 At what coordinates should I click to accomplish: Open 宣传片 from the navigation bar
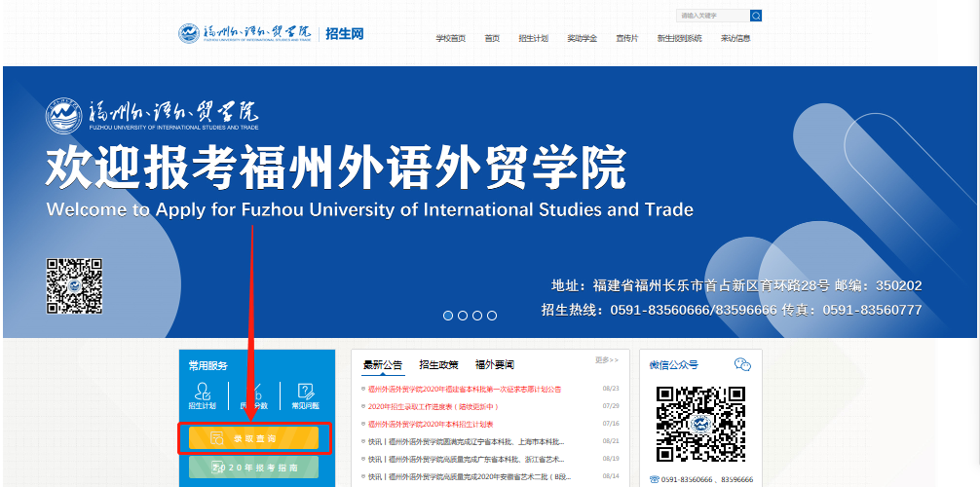point(627,38)
